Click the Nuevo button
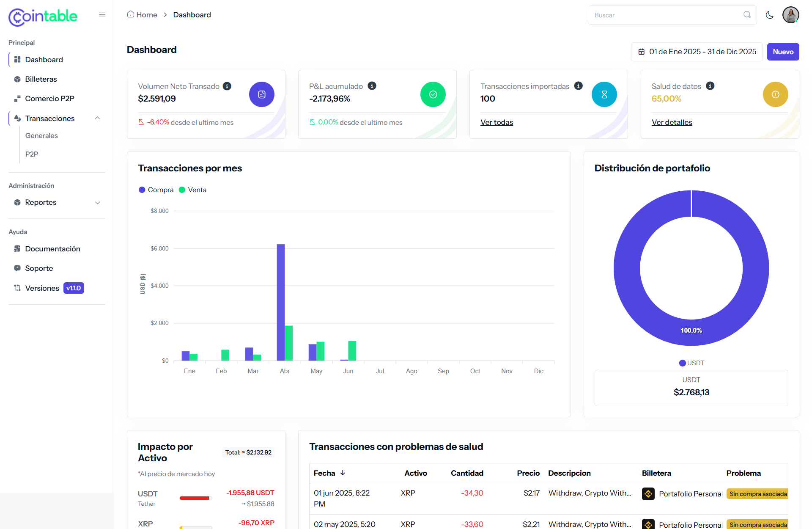The width and height of the screenshot is (812, 529). (x=783, y=52)
